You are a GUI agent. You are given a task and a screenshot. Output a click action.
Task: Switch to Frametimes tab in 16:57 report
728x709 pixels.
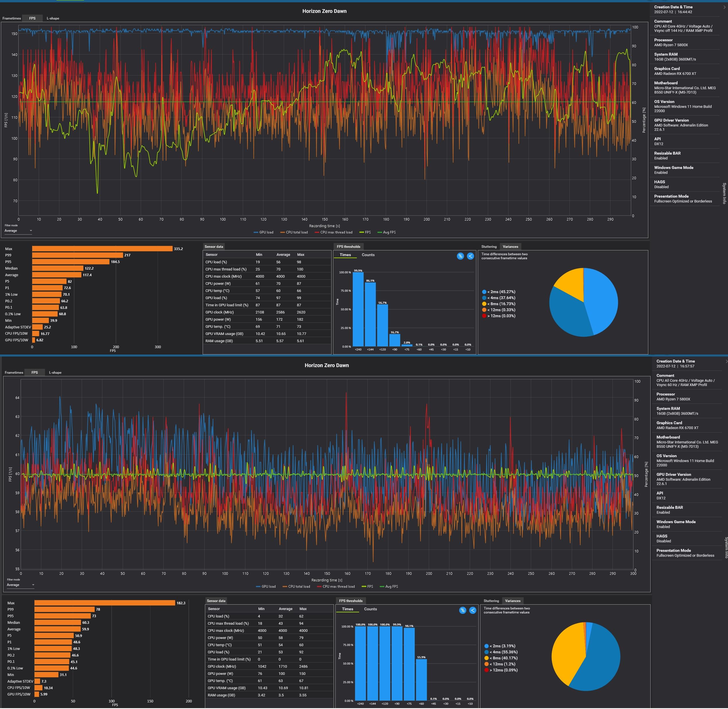pos(14,372)
